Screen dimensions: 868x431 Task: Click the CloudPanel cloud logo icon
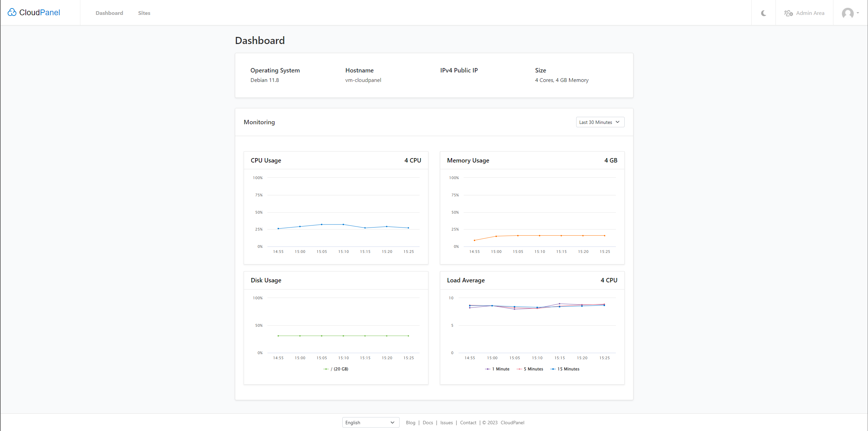coord(12,13)
